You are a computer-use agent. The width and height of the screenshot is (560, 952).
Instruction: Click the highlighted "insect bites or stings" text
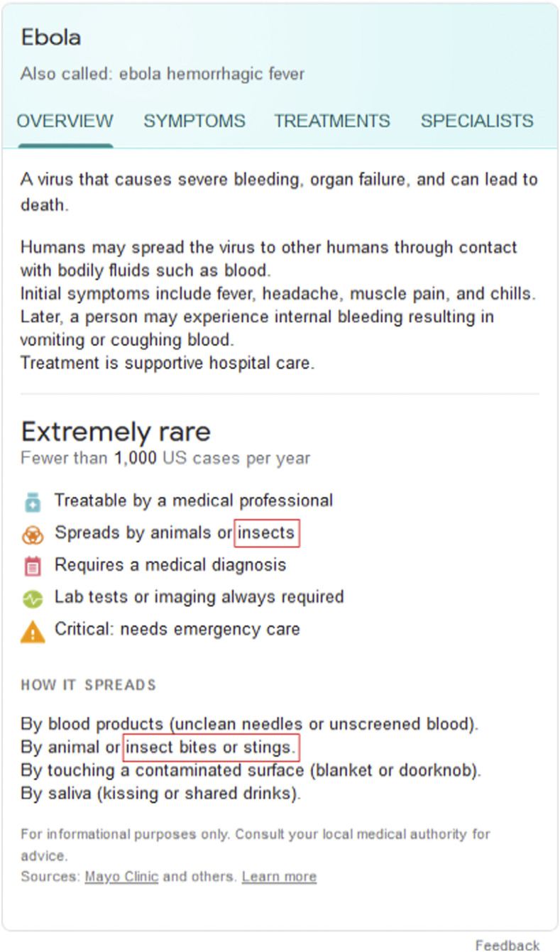pyautogui.click(x=211, y=747)
